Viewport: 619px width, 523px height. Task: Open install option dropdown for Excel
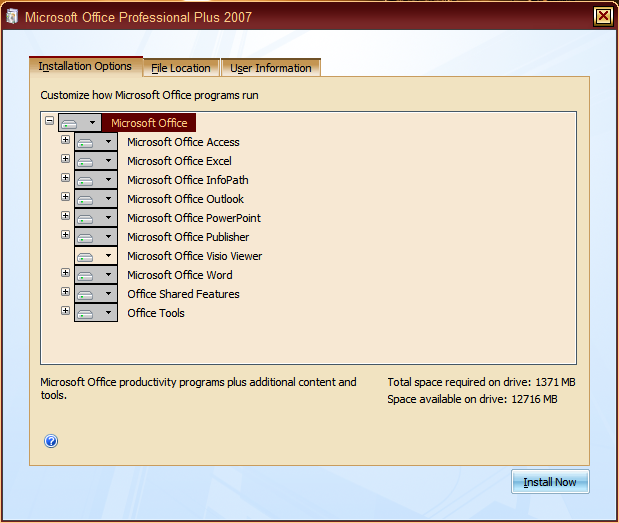pos(96,161)
